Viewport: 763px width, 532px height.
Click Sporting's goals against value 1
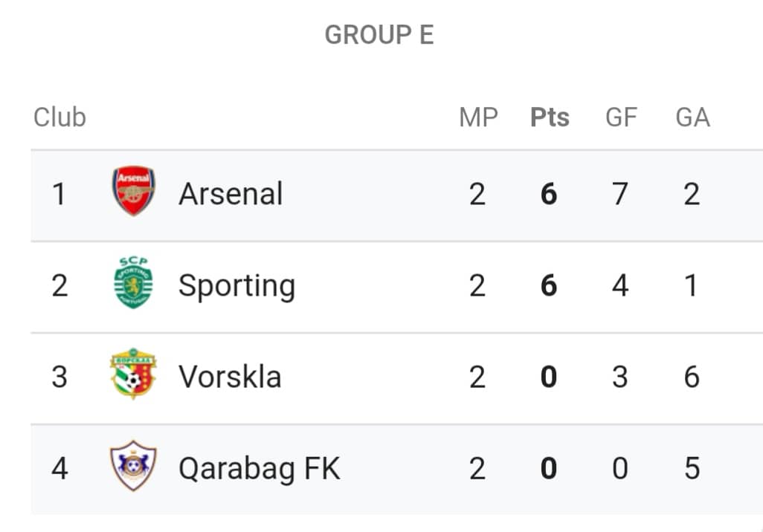pos(691,285)
